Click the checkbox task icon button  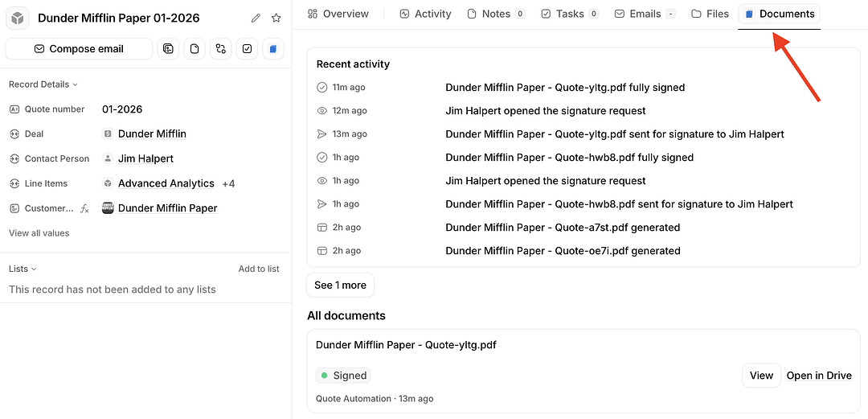click(247, 49)
